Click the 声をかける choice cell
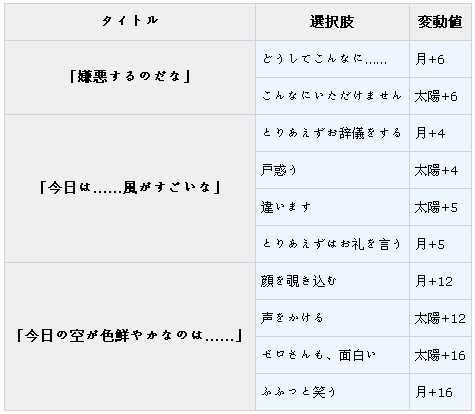Screen dimensions: 475x414 pyautogui.click(x=332, y=318)
